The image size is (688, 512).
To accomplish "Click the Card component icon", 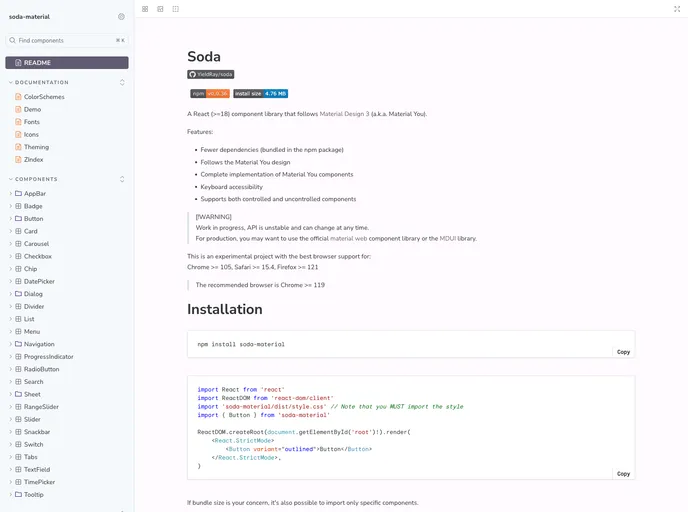I will [x=18, y=231].
